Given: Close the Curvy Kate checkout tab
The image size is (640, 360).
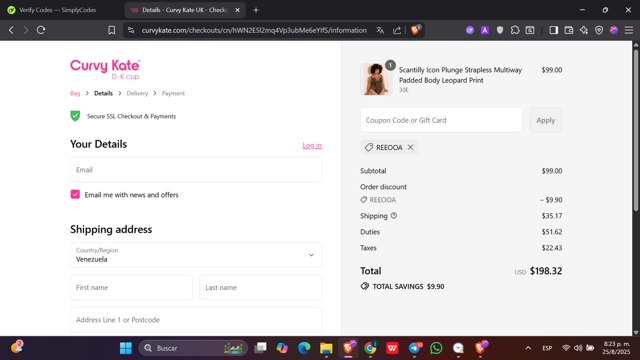Looking at the screenshot, I should pyautogui.click(x=238, y=10).
